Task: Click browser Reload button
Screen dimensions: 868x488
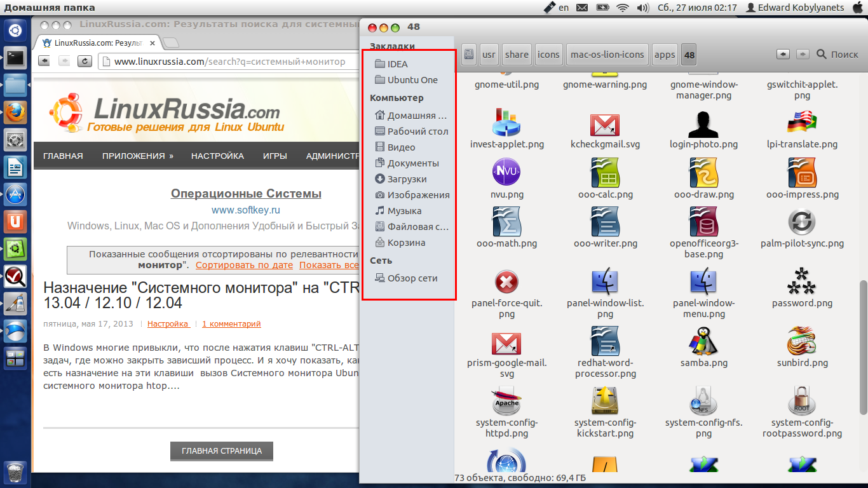Action: [x=85, y=61]
